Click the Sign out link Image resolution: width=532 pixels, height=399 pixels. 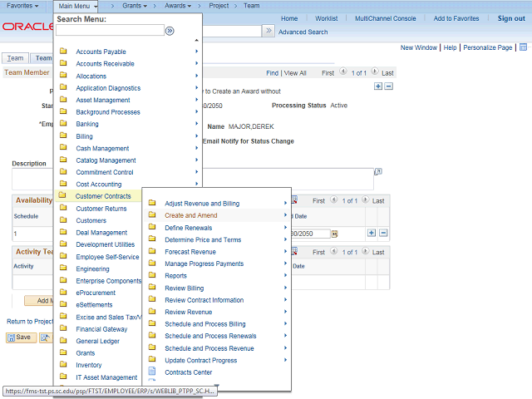tap(511, 18)
